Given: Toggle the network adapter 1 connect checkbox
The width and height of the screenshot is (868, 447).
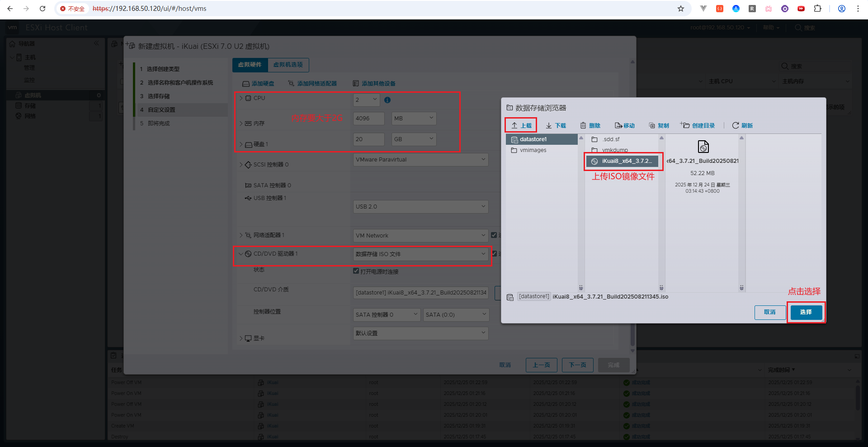Looking at the screenshot, I should pyautogui.click(x=494, y=235).
